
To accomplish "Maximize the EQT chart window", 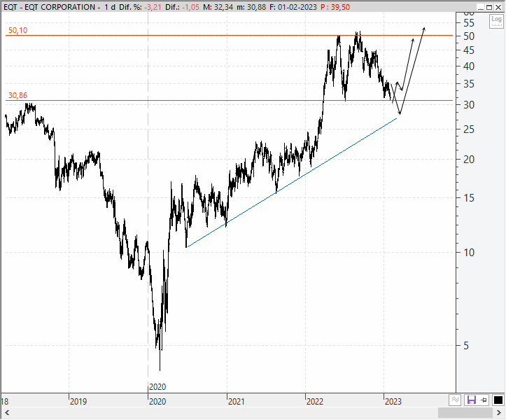I will pyautogui.click(x=489, y=7).
